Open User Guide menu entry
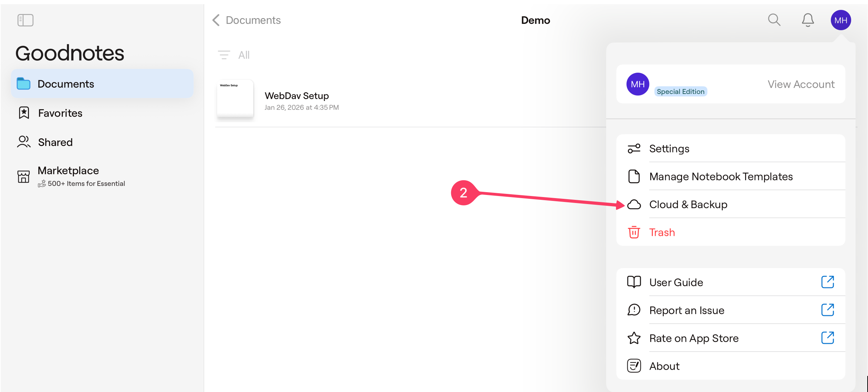868x392 pixels. pos(731,282)
